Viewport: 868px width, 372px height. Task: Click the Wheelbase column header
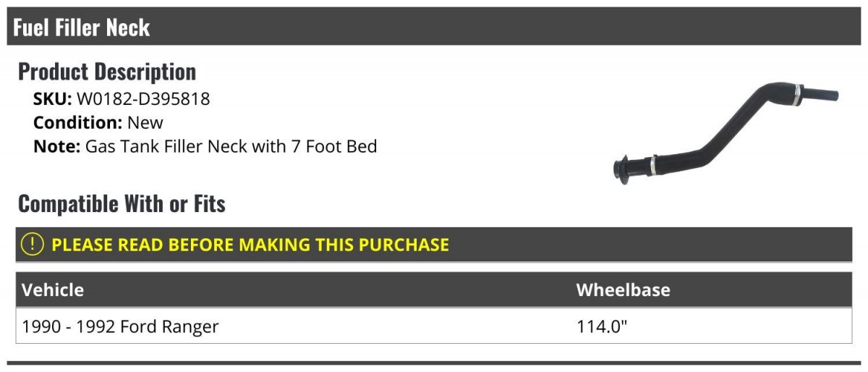[x=623, y=290]
